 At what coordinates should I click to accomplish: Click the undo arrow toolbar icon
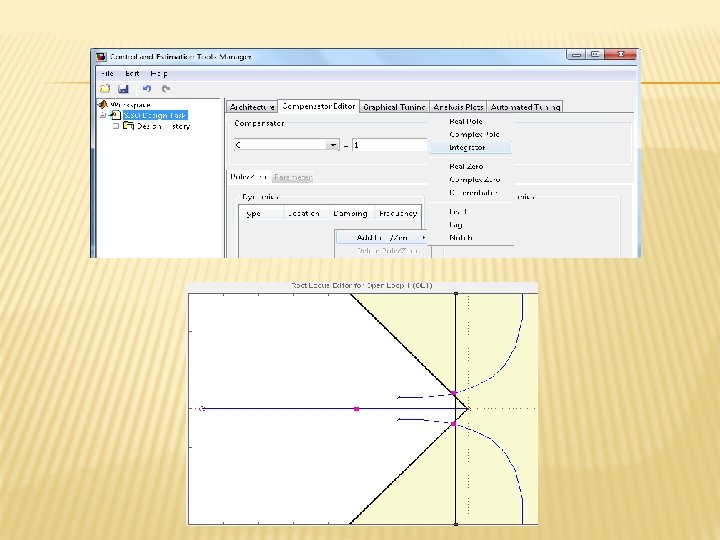pyautogui.click(x=146, y=89)
